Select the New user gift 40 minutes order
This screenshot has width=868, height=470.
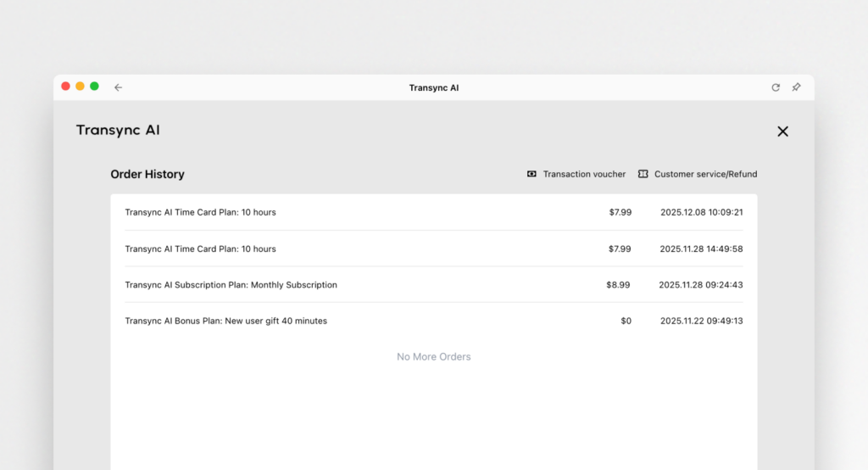225,321
